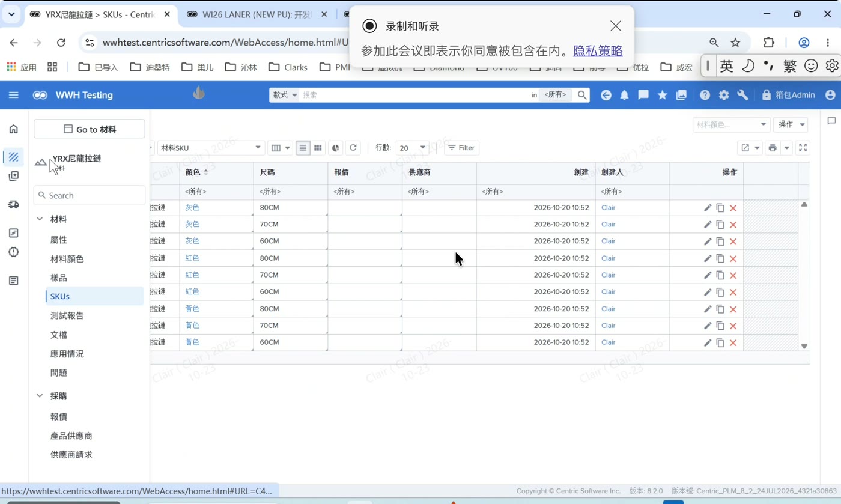Viewport: 841px width, 504px height.
Task: Click the sidebar Search field
Action: click(90, 195)
